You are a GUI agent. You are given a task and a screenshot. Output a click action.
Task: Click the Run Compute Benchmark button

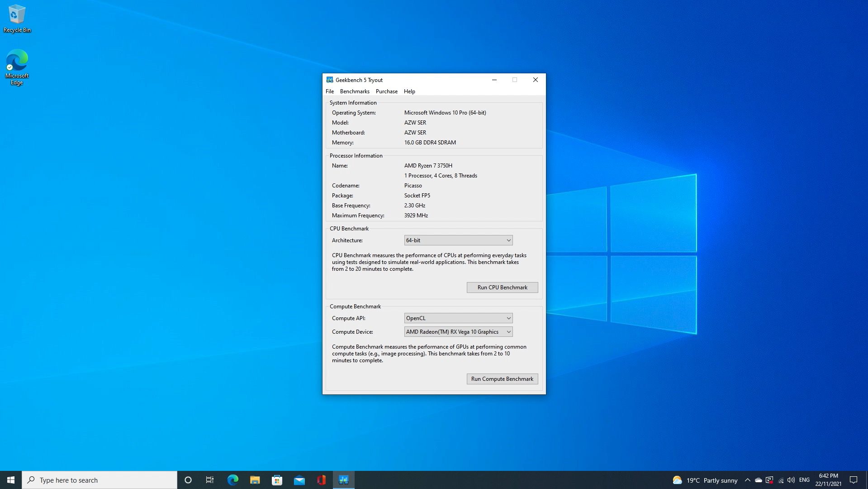[x=502, y=379]
